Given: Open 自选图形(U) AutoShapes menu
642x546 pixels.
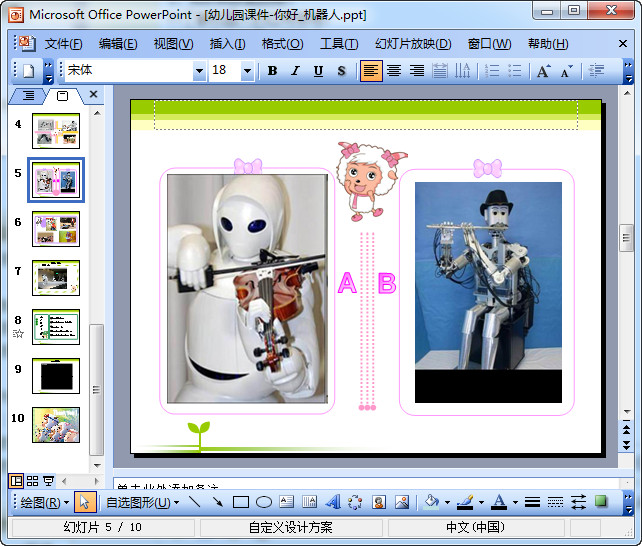Looking at the screenshot, I should [x=142, y=503].
